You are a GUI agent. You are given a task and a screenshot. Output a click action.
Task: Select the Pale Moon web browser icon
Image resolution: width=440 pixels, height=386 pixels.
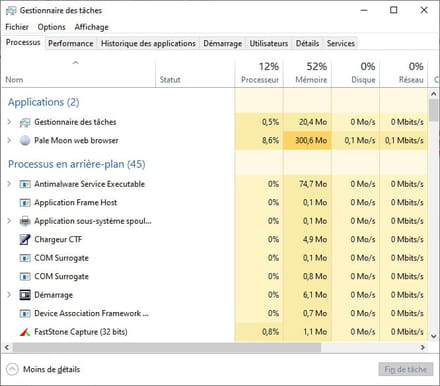point(25,140)
